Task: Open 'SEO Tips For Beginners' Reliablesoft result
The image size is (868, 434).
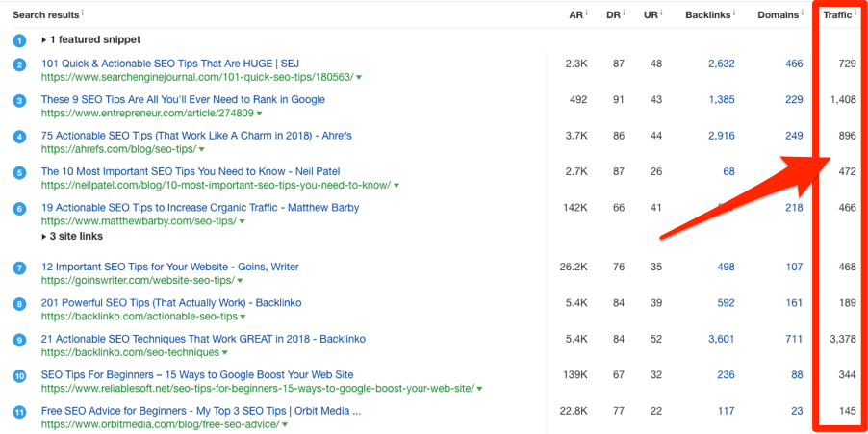Action: pyautogui.click(x=197, y=374)
